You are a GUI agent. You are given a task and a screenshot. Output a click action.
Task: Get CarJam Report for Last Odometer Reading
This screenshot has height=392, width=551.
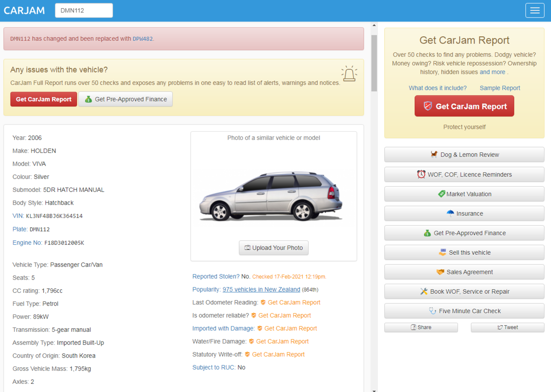tap(290, 302)
